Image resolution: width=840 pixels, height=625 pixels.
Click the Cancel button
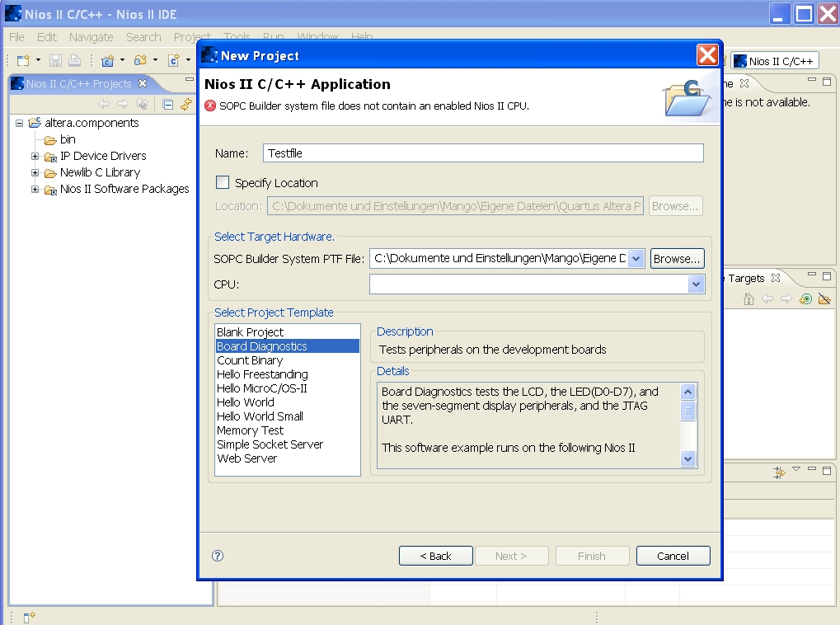(673, 556)
